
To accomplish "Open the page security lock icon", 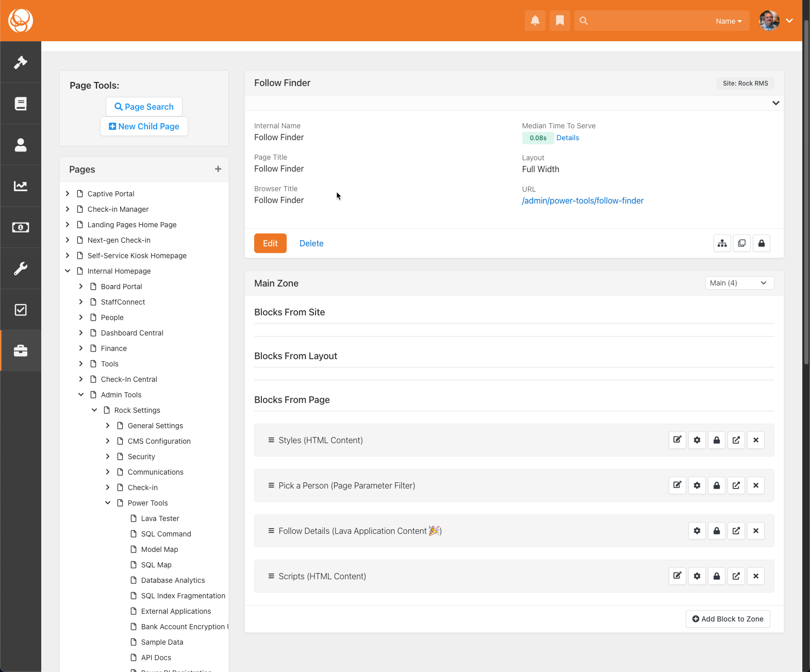I will point(761,243).
